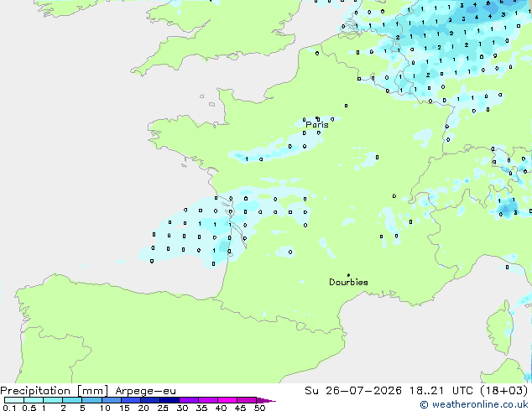Click the 35 legend scale value

click(201, 408)
